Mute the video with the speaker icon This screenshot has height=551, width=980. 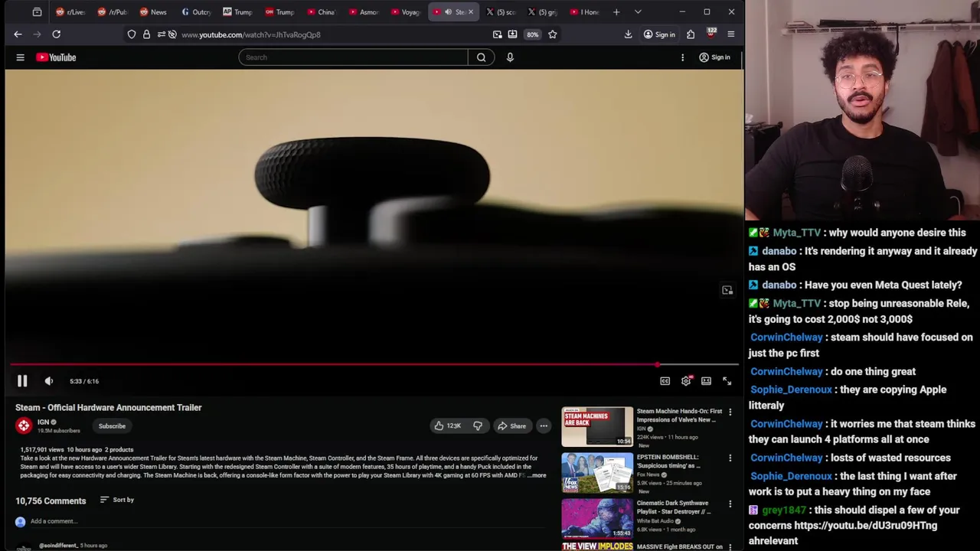tap(49, 381)
